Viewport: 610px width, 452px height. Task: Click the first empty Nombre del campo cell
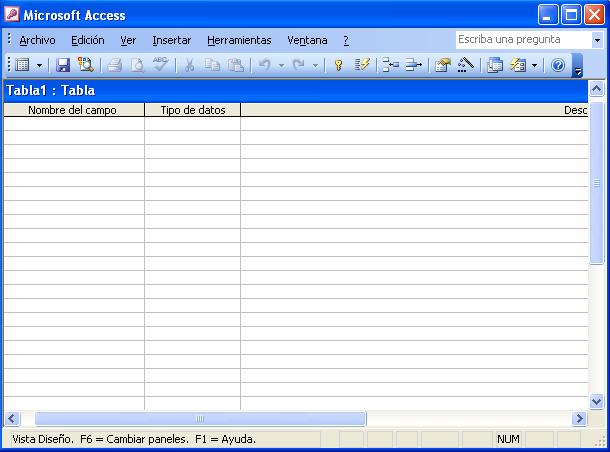74,124
